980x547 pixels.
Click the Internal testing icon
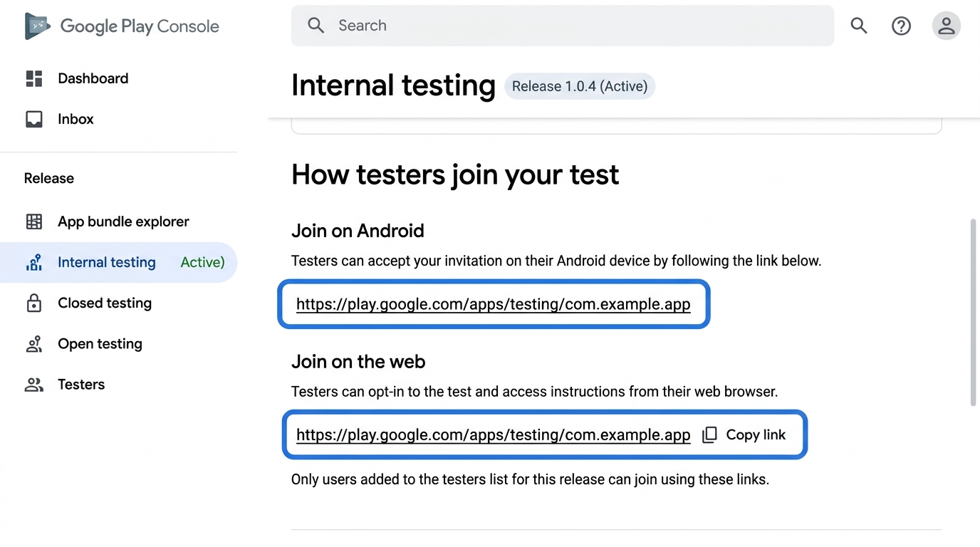click(x=34, y=262)
